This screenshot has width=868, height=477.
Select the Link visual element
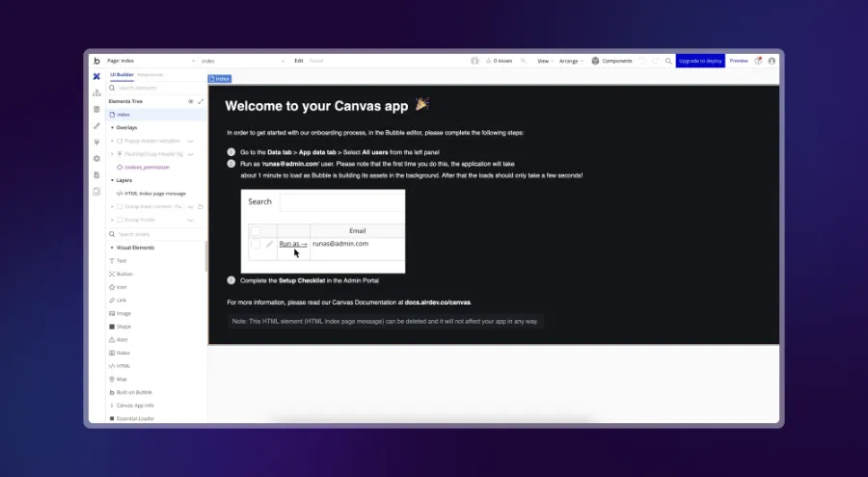click(118, 301)
